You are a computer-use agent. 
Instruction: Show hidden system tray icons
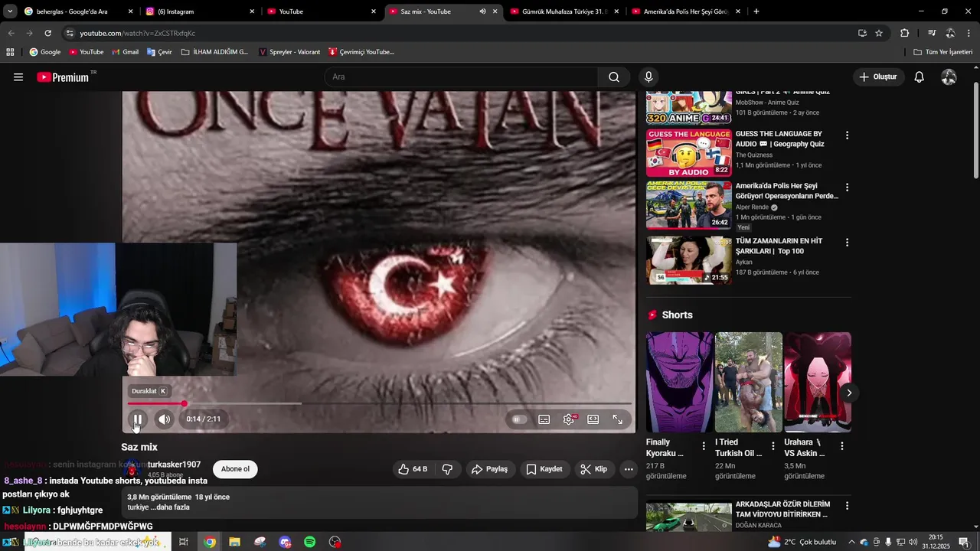tap(851, 542)
